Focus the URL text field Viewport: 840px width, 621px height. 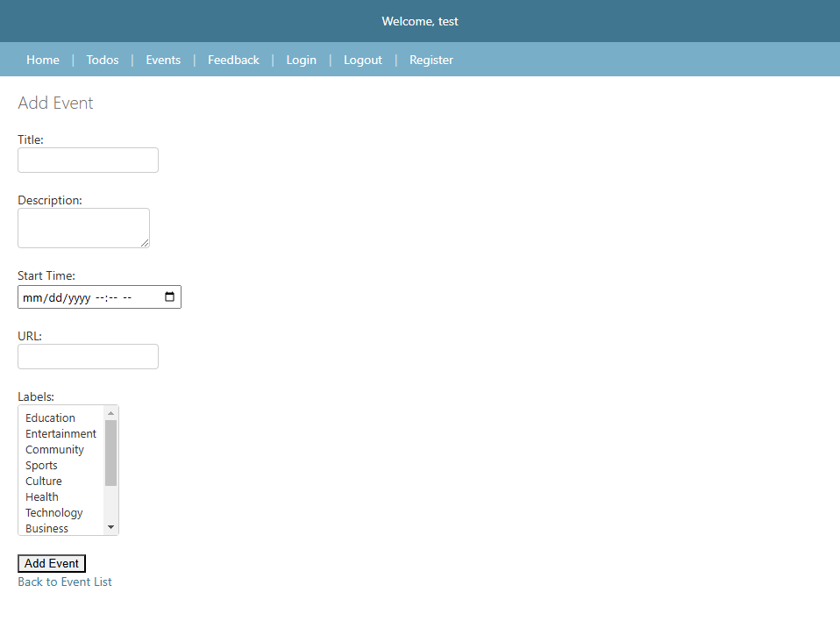(x=88, y=357)
